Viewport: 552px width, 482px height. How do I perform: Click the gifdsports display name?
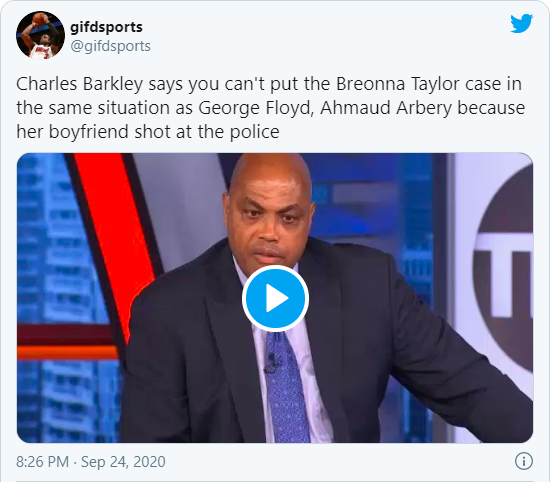click(x=106, y=27)
